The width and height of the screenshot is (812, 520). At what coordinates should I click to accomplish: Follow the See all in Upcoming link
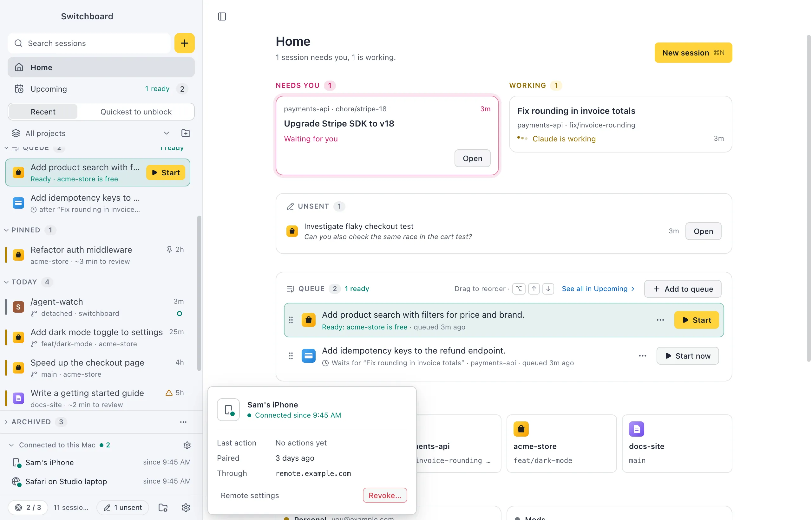coord(598,289)
